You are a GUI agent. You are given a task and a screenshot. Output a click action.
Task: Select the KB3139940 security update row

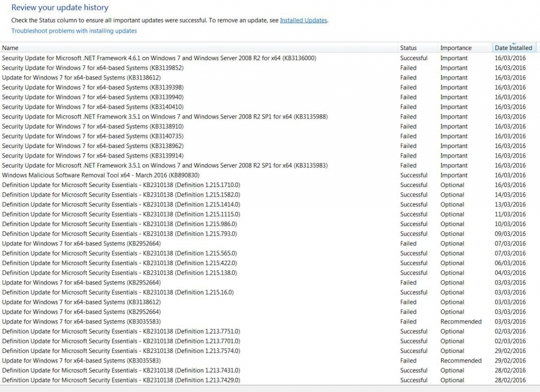tap(93, 97)
